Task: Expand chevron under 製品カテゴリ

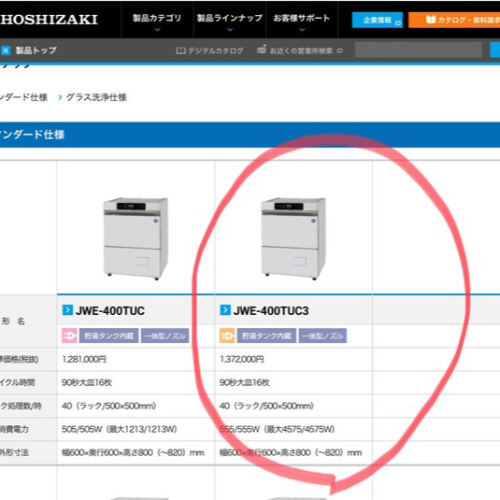Action: point(157,30)
